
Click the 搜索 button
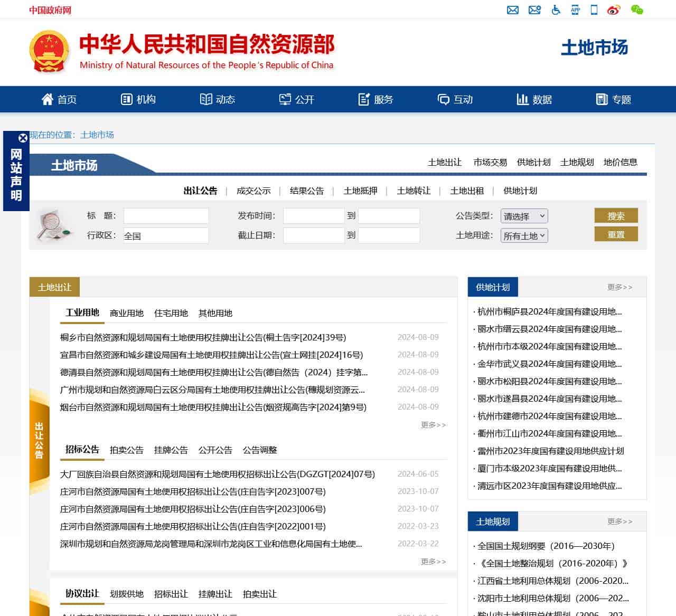point(616,215)
